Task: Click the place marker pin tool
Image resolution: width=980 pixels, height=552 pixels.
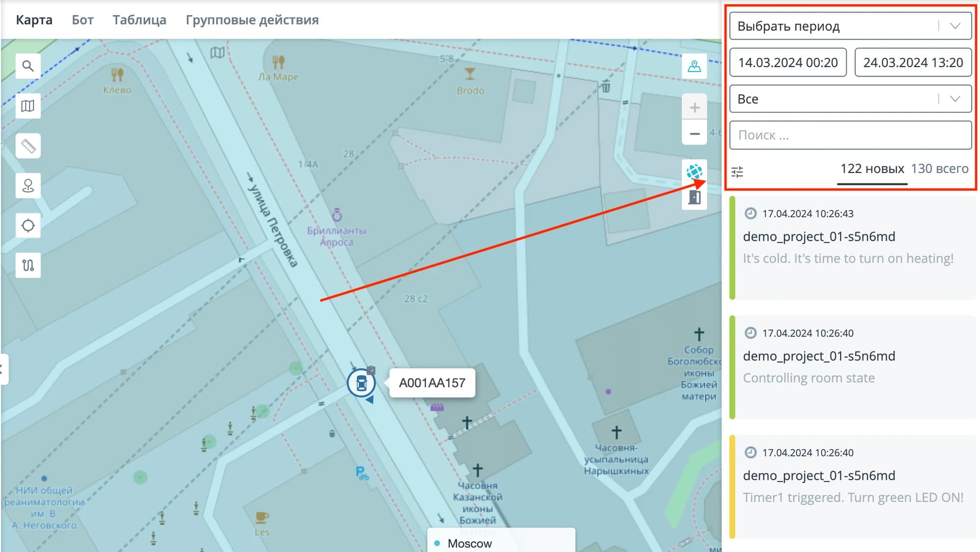Action: [28, 186]
